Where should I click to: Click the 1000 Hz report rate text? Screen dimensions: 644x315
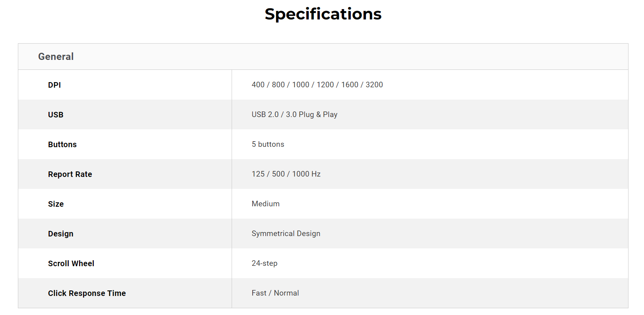click(x=306, y=174)
